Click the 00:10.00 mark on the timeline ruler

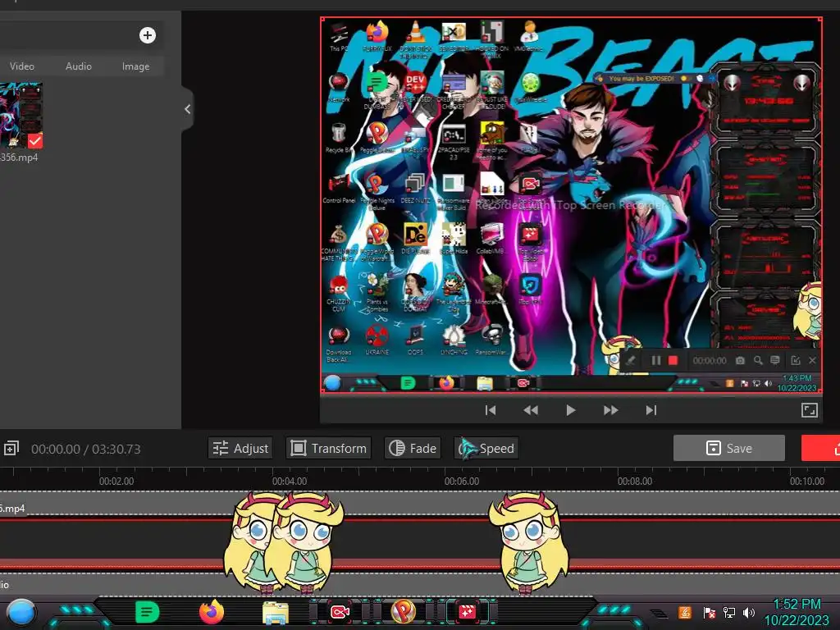click(807, 481)
